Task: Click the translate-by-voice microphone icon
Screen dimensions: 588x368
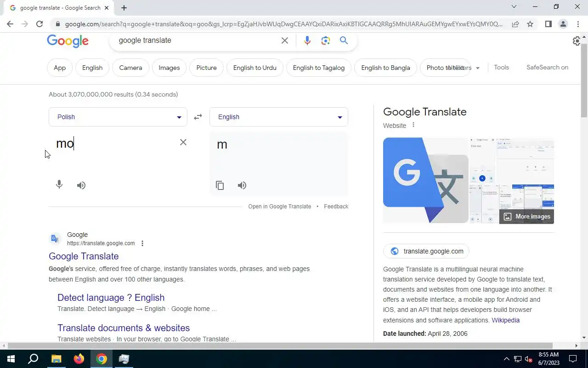Action: 59,185
